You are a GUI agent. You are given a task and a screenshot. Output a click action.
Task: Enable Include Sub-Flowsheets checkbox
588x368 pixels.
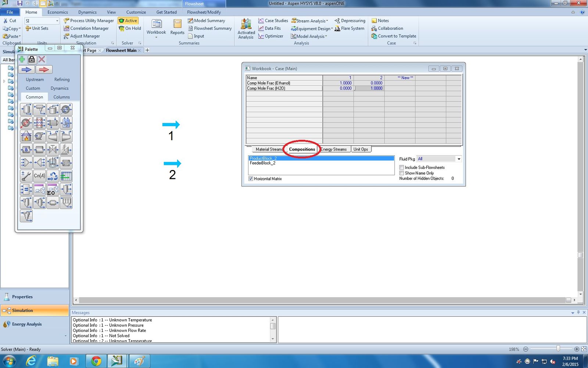(402, 167)
